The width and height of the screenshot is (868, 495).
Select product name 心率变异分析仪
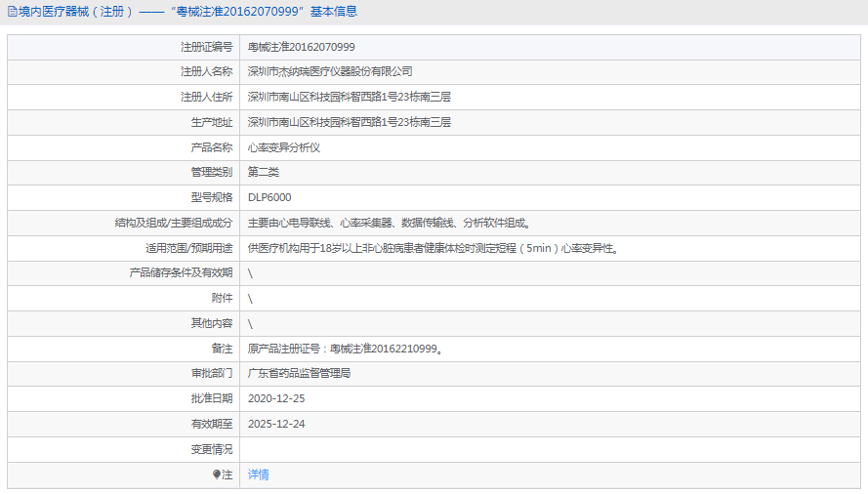coord(284,147)
